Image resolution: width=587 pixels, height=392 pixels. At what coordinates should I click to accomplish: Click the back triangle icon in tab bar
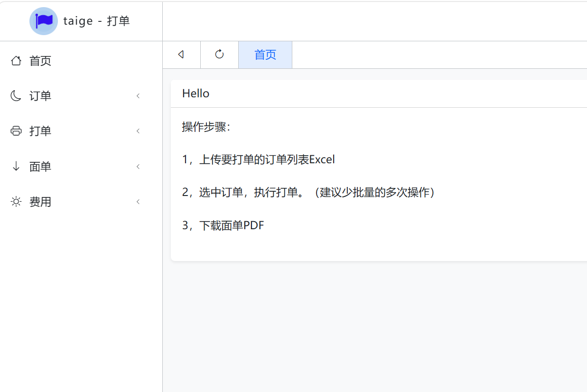tap(181, 55)
